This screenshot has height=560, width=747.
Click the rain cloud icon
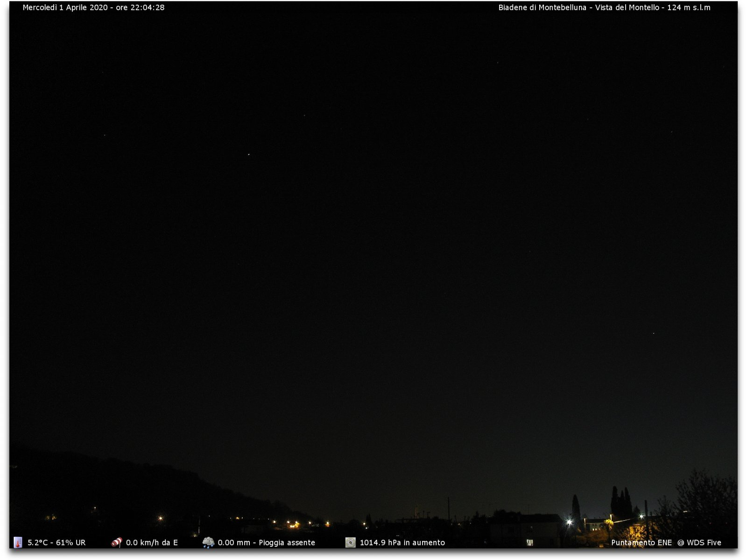pos(208,542)
